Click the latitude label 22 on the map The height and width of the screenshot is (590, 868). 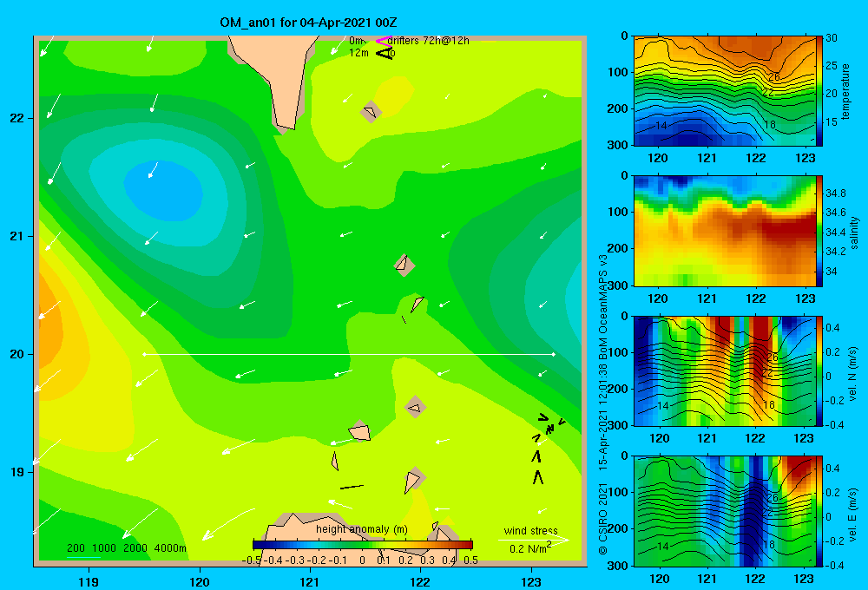[17, 118]
